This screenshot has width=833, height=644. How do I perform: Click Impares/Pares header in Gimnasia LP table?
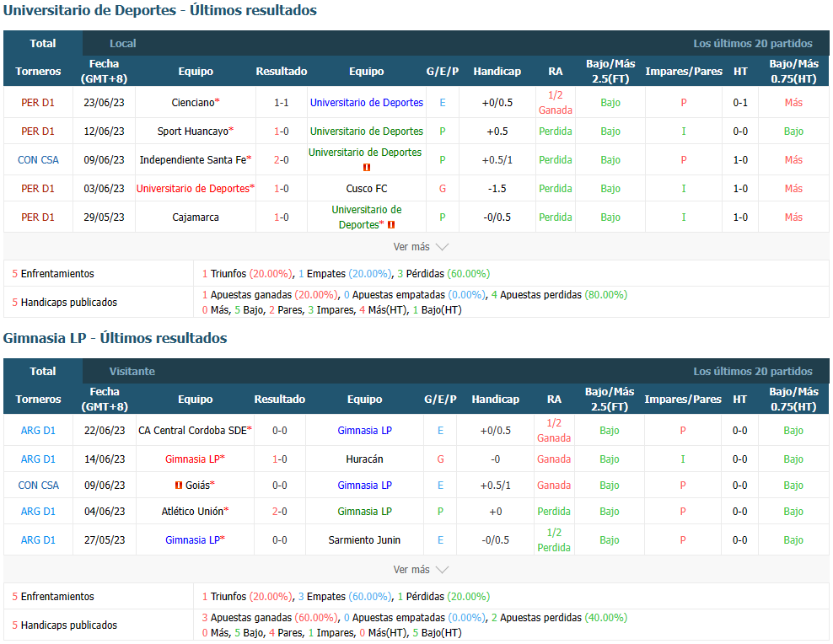point(683,400)
